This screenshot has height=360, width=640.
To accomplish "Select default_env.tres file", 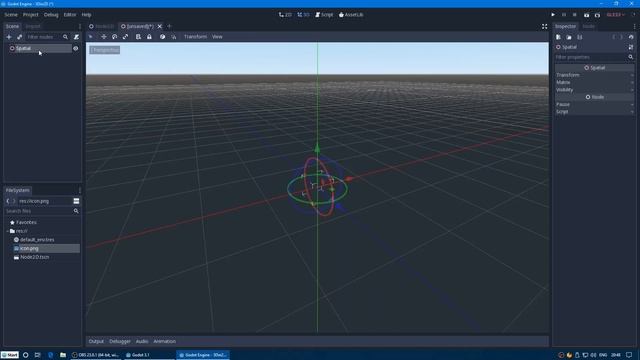I will [37, 240].
